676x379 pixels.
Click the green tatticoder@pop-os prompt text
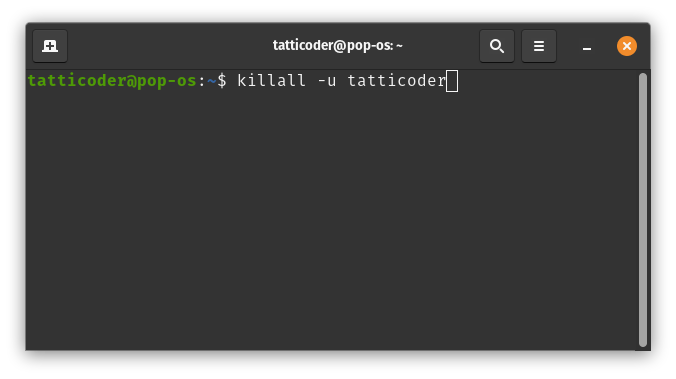pyautogui.click(x=112, y=81)
